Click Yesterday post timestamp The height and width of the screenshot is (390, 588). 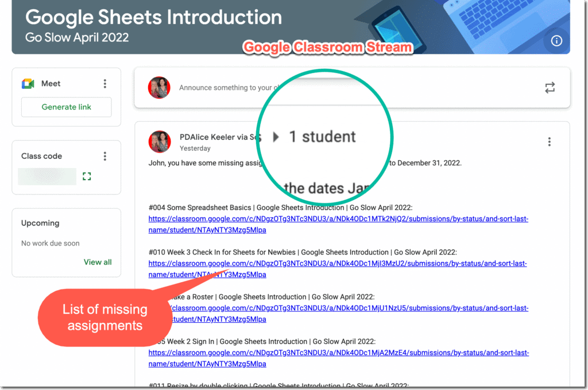click(x=195, y=149)
